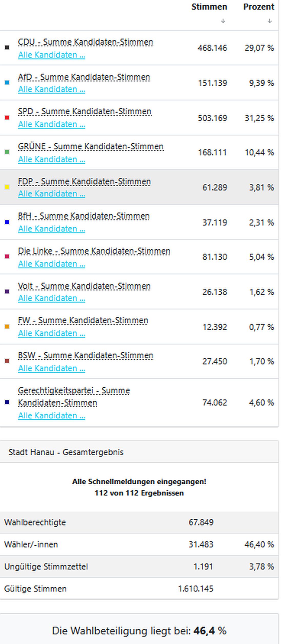Viewport: 282px width, 644px height.
Task: Toggle the AfD - Summe Kandidaten-Stimmen entry
Action: pos(84,76)
